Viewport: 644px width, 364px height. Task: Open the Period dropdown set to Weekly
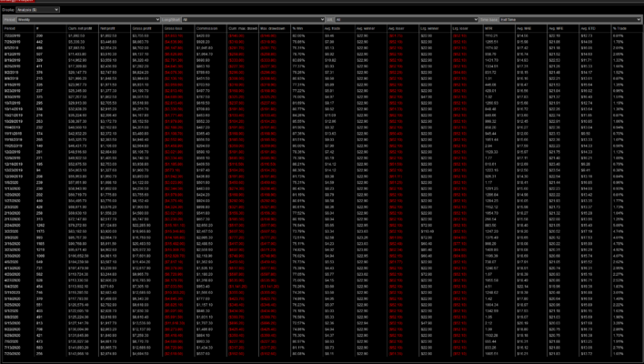point(91,17)
